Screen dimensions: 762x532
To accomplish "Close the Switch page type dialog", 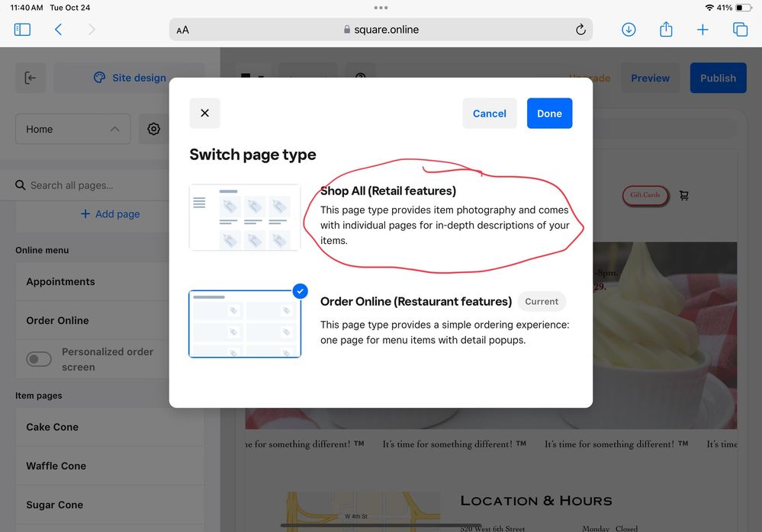I will 204,114.
